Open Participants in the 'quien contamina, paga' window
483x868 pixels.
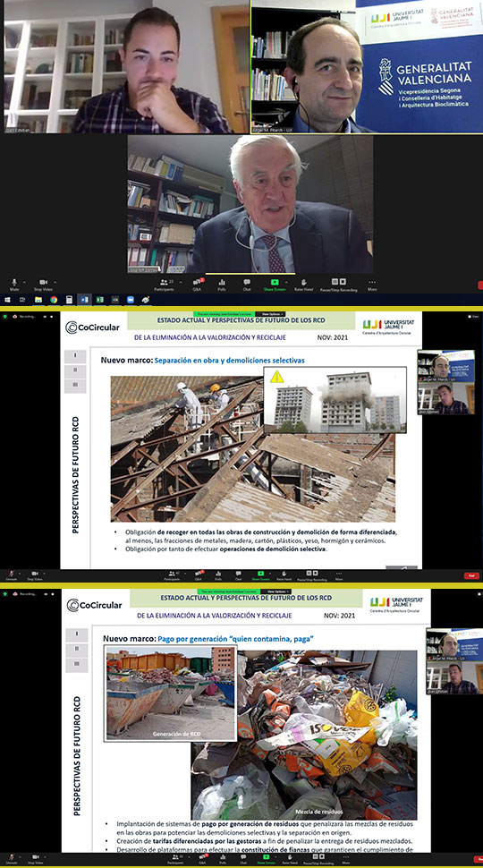[x=175, y=860]
